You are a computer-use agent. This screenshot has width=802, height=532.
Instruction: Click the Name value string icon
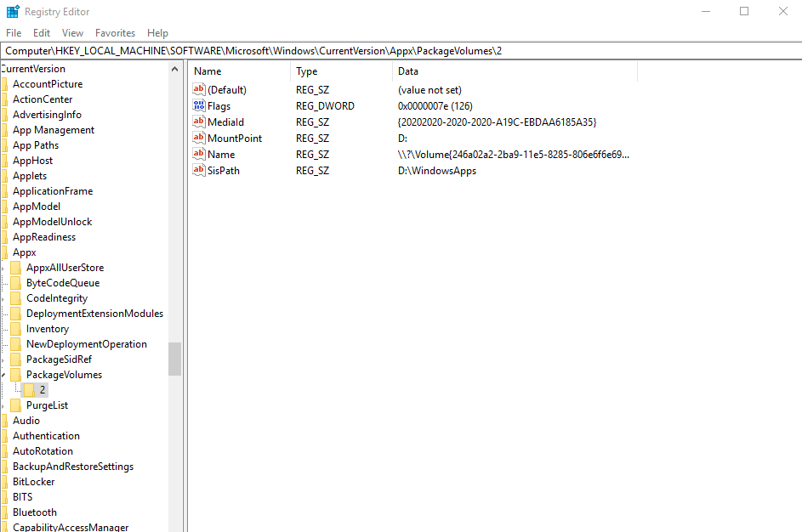199,155
